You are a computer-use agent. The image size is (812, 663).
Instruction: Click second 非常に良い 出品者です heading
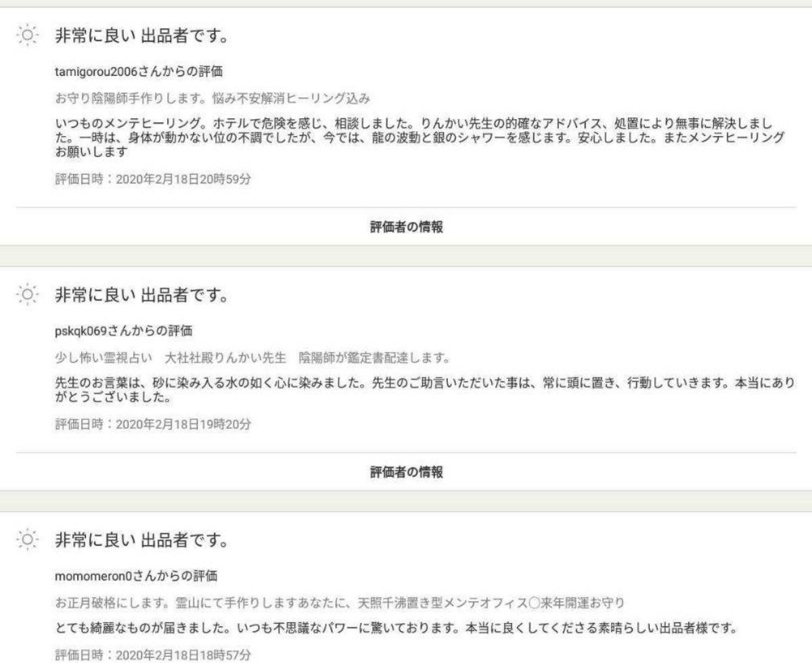139,296
